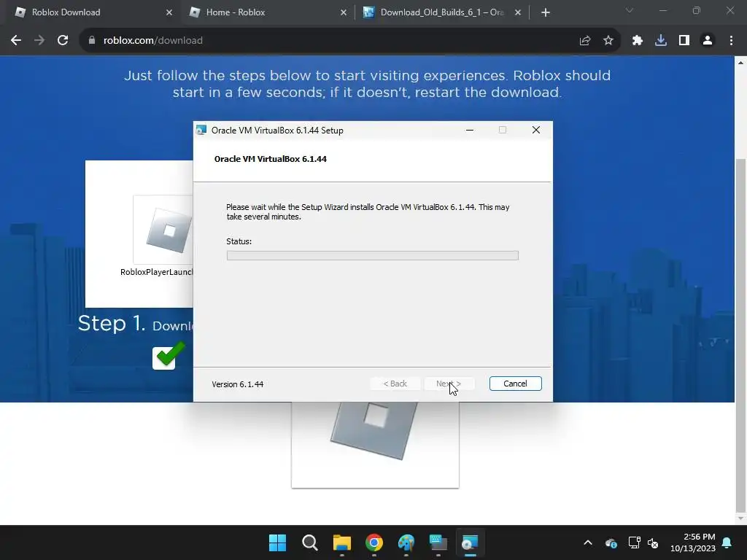Screen dimensions: 747x560
Task: Close the Roblox Download tab
Action: 169,12
